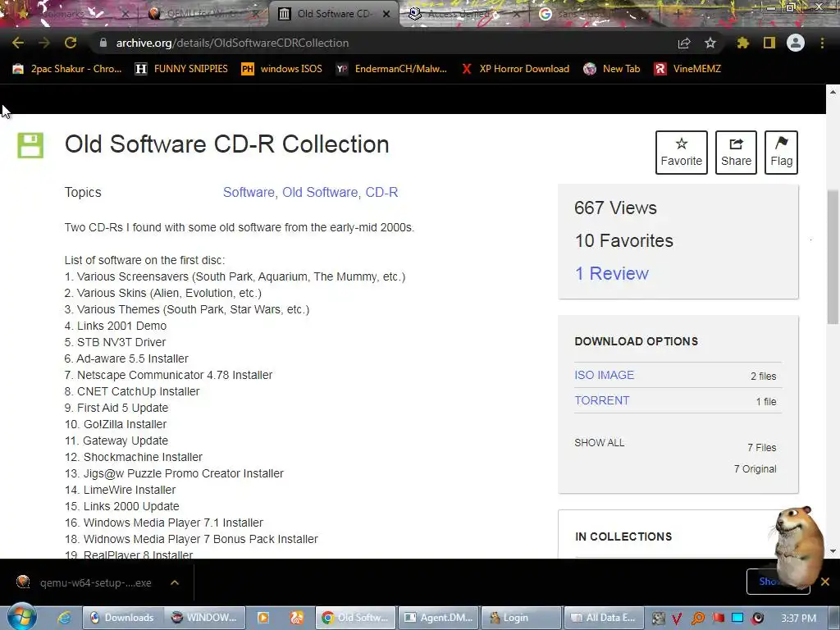This screenshot has width=840, height=630.
Task: Flag this archive item
Action: coord(781,153)
